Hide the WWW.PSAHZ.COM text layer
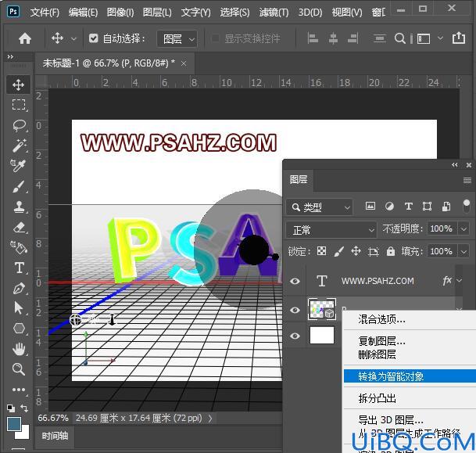The height and width of the screenshot is (453, 476). [295, 281]
